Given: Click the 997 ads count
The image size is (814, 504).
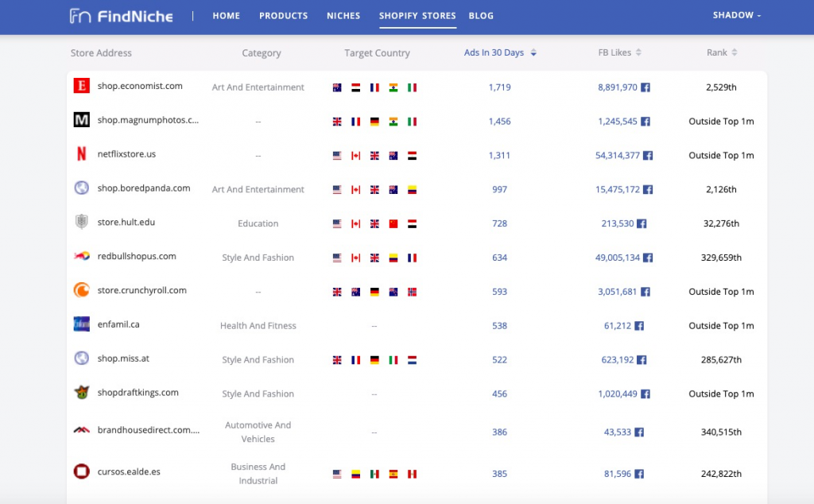Looking at the screenshot, I should (x=499, y=189).
